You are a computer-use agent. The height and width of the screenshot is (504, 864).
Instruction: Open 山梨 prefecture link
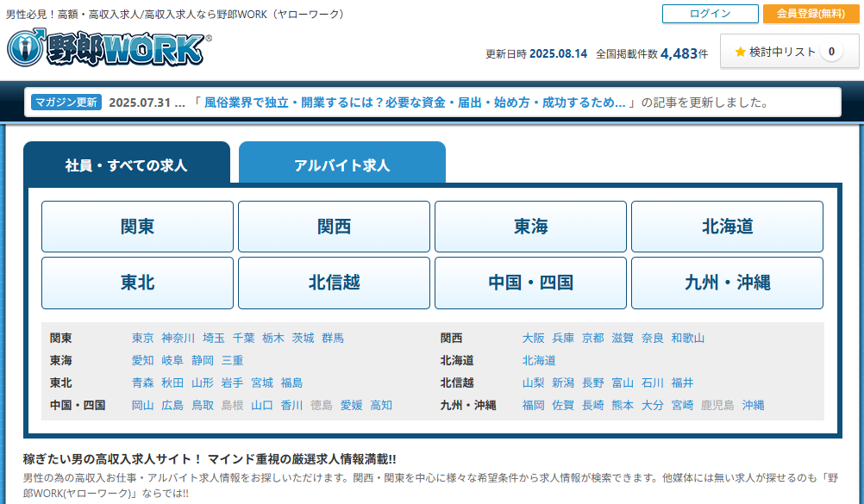click(534, 383)
